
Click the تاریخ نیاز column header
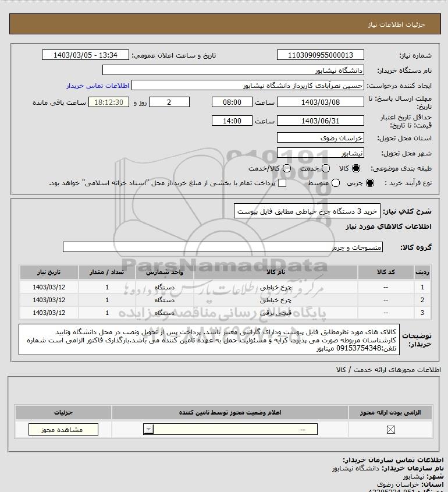click(49, 272)
